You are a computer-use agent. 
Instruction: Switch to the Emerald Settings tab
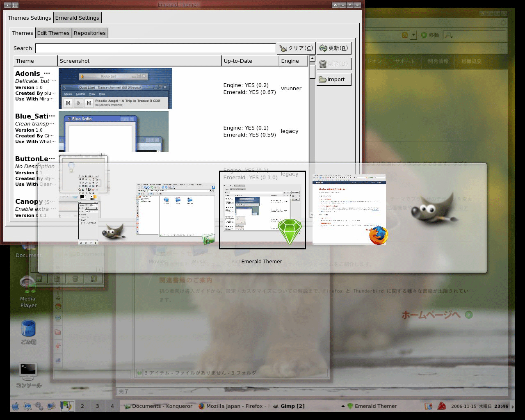77,18
